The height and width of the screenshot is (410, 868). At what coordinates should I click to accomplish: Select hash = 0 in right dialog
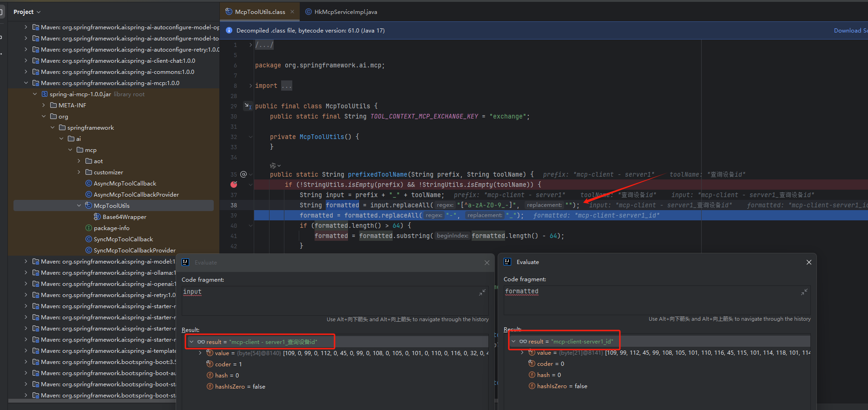(548, 375)
